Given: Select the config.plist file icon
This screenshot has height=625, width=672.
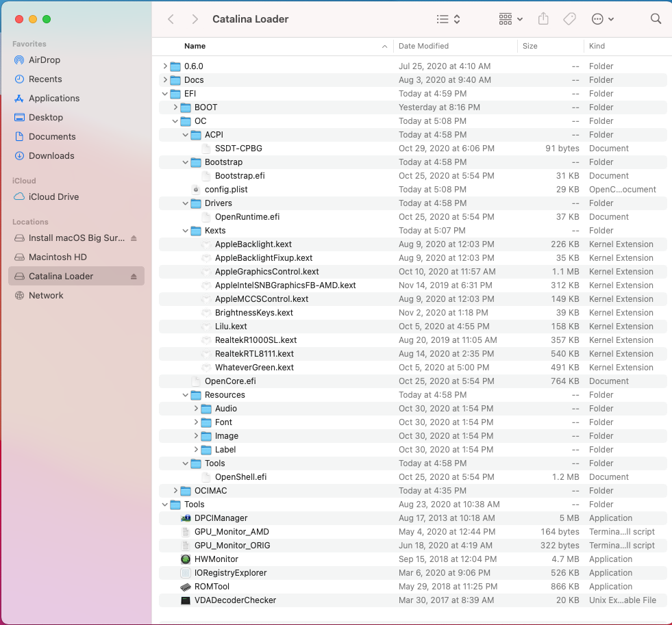Looking at the screenshot, I should [196, 190].
